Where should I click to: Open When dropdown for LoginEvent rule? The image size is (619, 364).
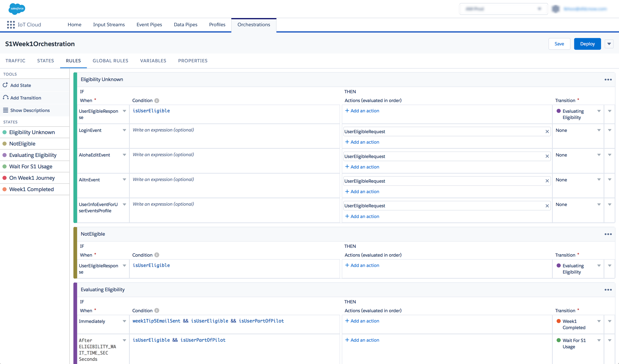(x=124, y=130)
